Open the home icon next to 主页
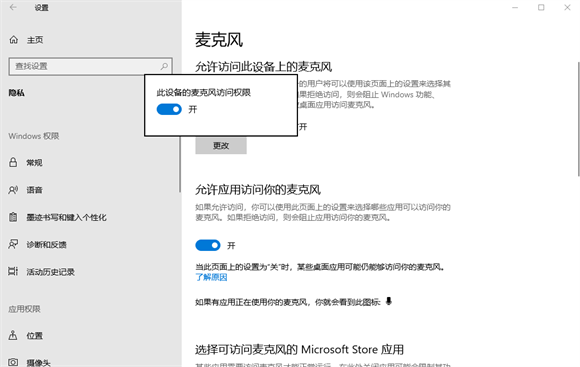580x367 pixels. pos(14,40)
